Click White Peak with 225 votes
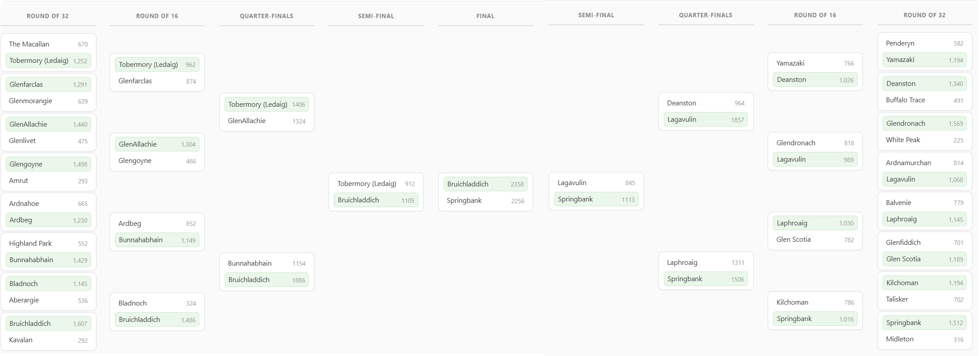The height and width of the screenshot is (356, 980). point(924,140)
